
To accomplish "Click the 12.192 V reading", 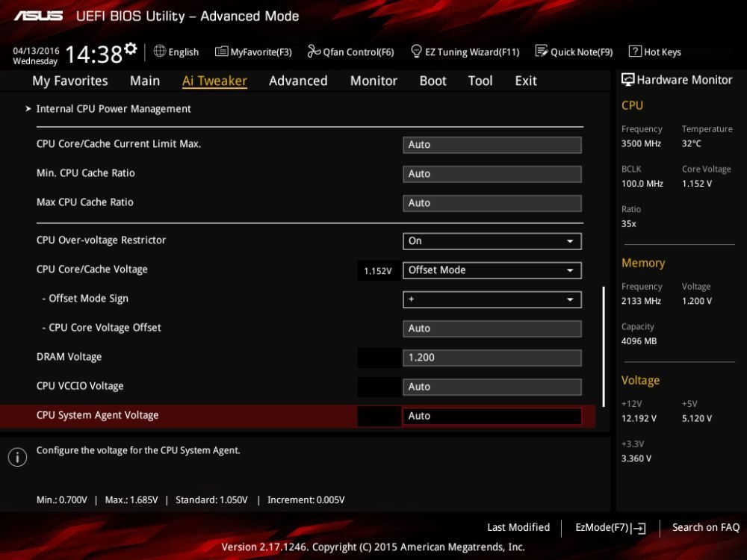I will pyautogui.click(x=639, y=418).
